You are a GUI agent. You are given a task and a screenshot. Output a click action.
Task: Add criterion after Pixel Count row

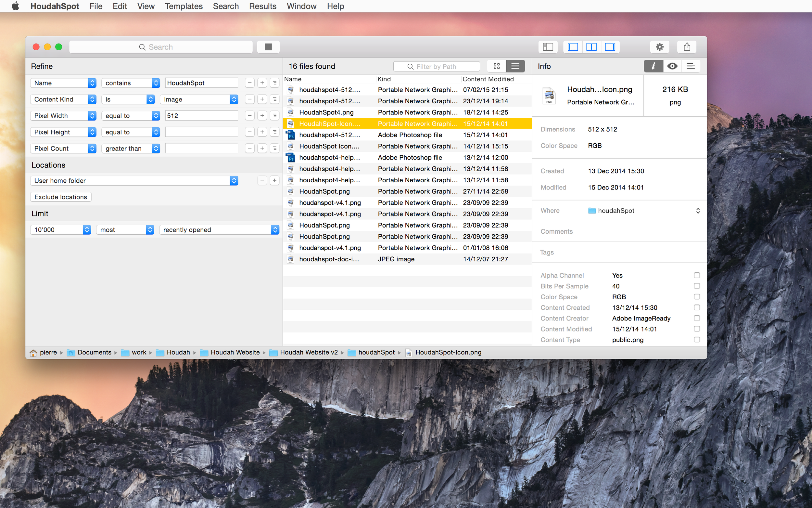(x=262, y=148)
